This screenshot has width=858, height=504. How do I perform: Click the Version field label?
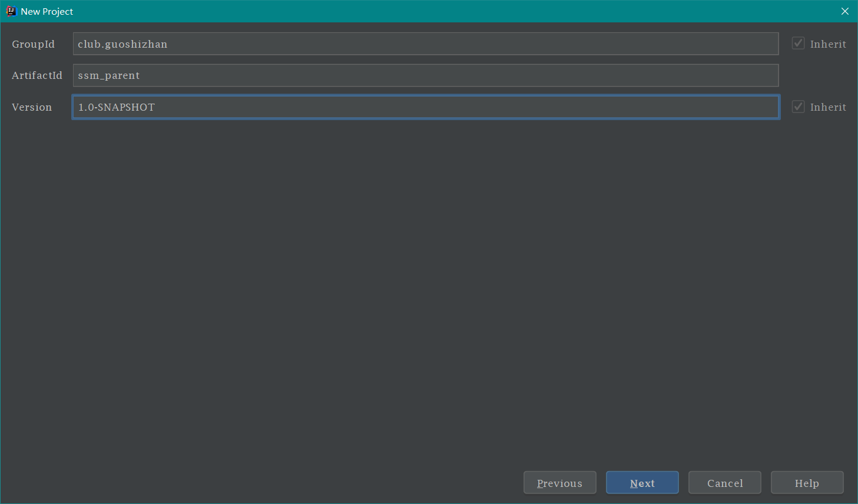click(x=32, y=107)
